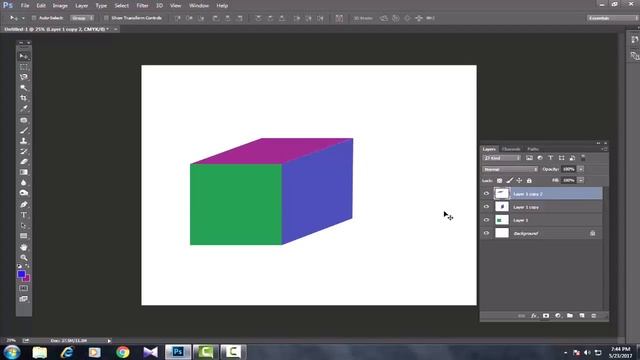The height and width of the screenshot is (360, 640).
Task: Open Chrome from the Windows taskbar
Action: 122,352
